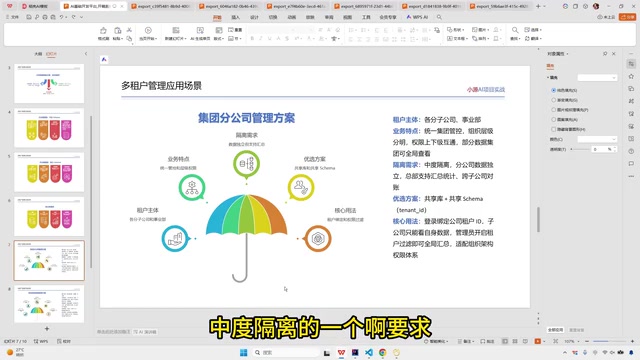Image resolution: width=640 pixels, height=360 pixels.
Task: Click the Undo arrow in quick toolbar
Action: click(61, 17)
